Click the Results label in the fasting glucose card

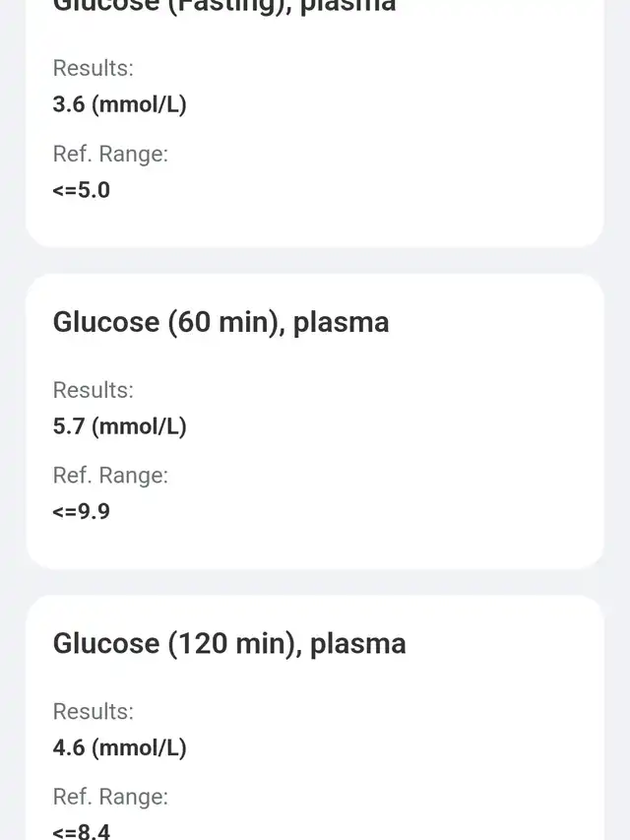click(93, 68)
